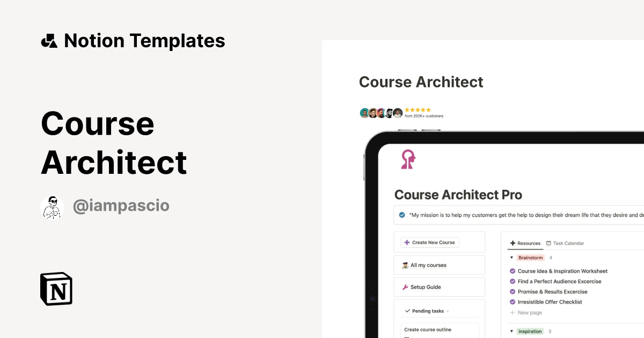Click the Notion Templates logo icon
This screenshot has width=644, height=338.
click(x=49, y=40)
